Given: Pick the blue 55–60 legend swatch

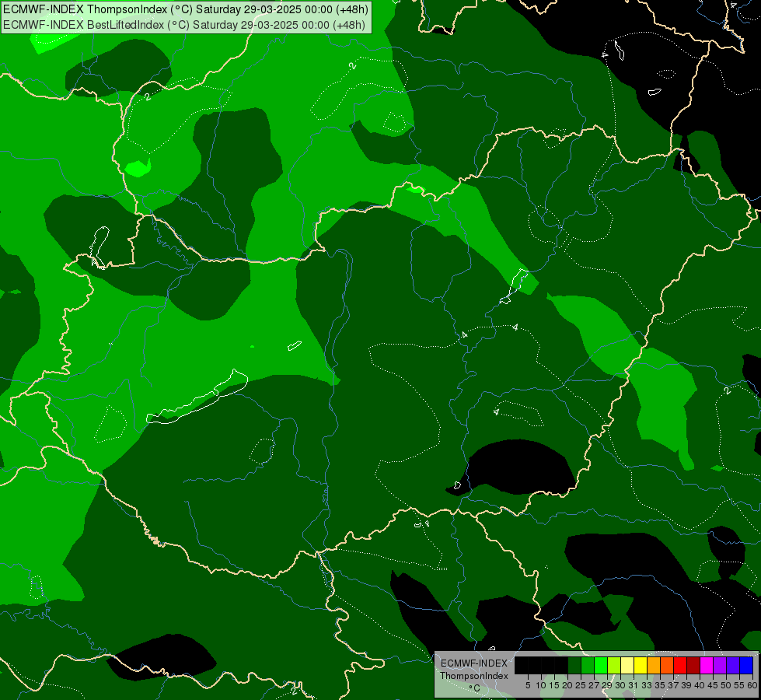Looking at the screenshot, I should (746, 665).
